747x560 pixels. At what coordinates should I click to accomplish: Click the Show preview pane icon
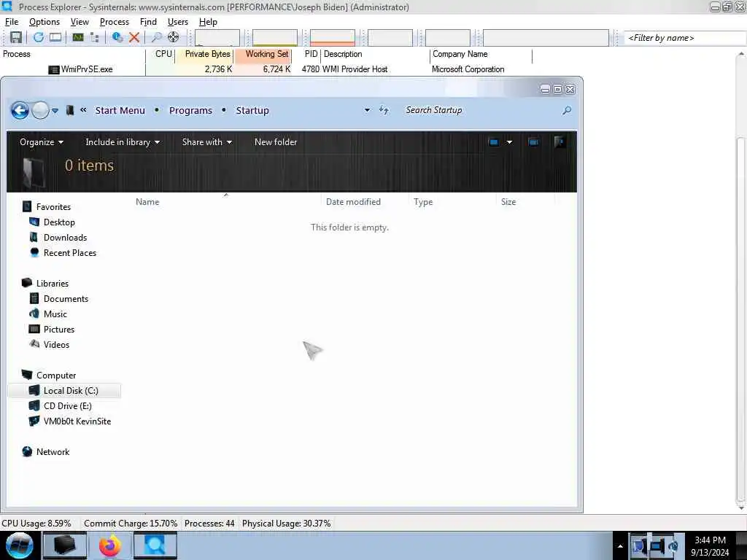(x=533, y=142)
